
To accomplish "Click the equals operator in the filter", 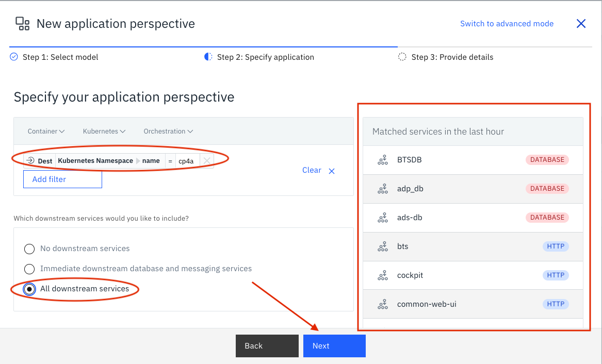I will click(x=170, y=161).
